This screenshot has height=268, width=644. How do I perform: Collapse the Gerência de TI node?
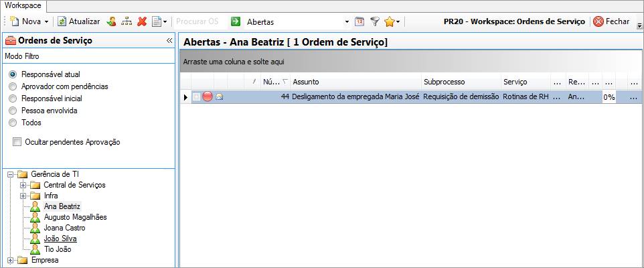(10, 174)
